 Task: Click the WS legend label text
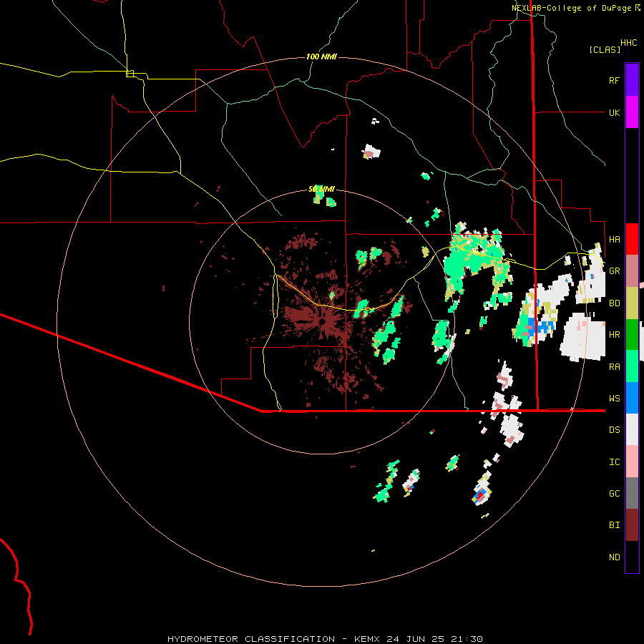tap(614, 399)
